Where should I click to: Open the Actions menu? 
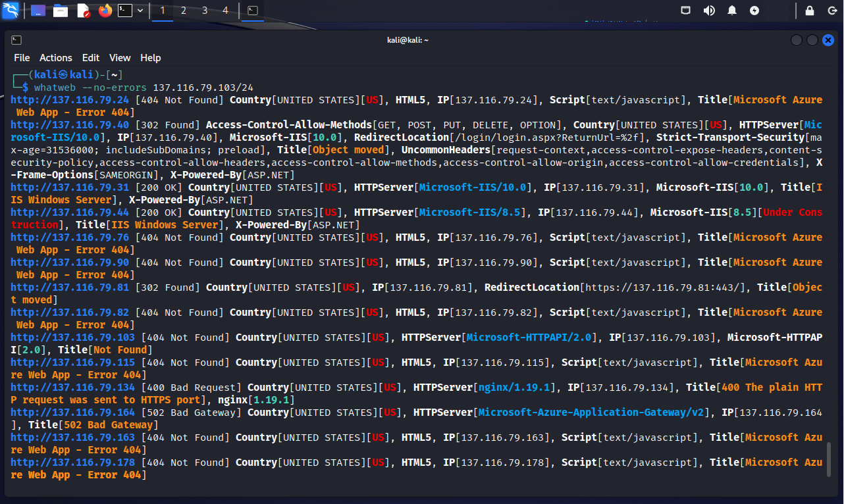tap(56, 58)
